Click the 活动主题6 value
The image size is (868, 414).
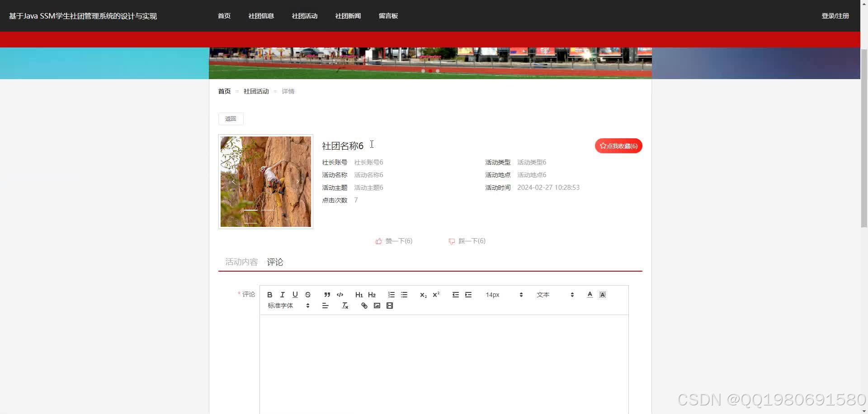368,188
